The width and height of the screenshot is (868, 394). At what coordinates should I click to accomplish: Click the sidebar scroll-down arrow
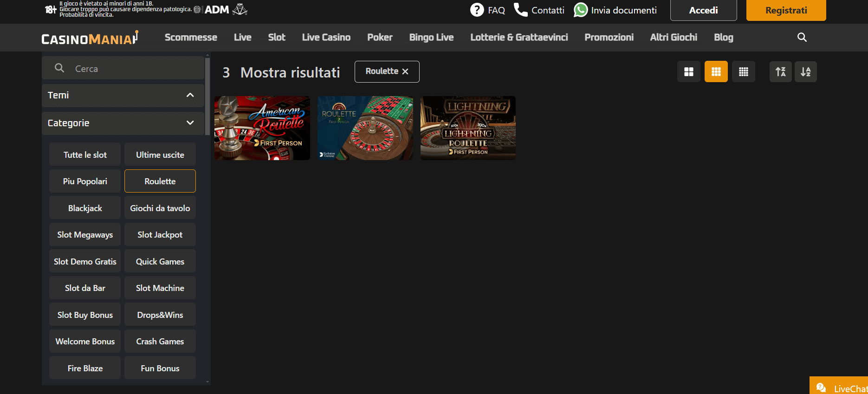pos(207,382)
